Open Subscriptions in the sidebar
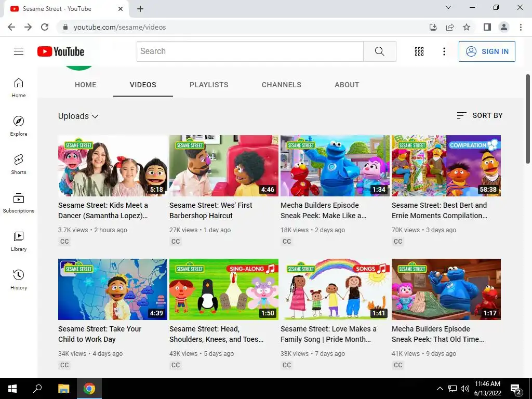Screen dimensions: 532x399 point(19,203)
